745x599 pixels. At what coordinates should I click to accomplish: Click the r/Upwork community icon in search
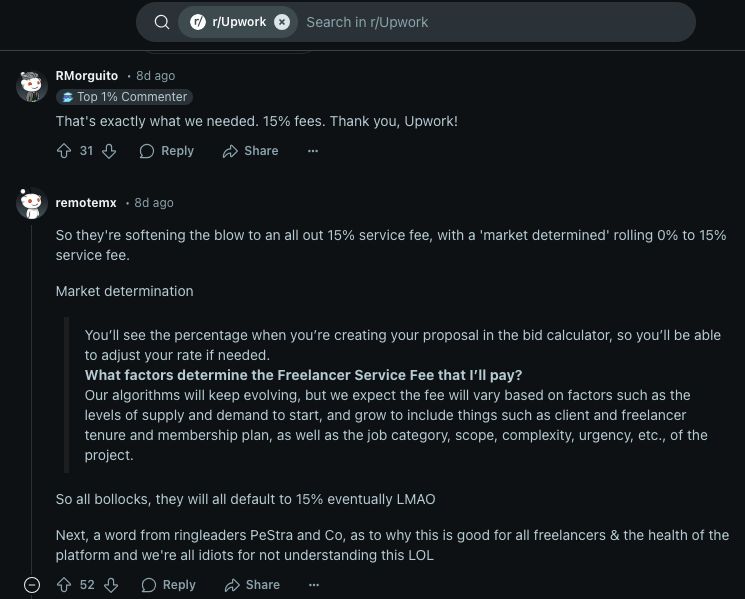pyautogui.click(x=198, y=22)
